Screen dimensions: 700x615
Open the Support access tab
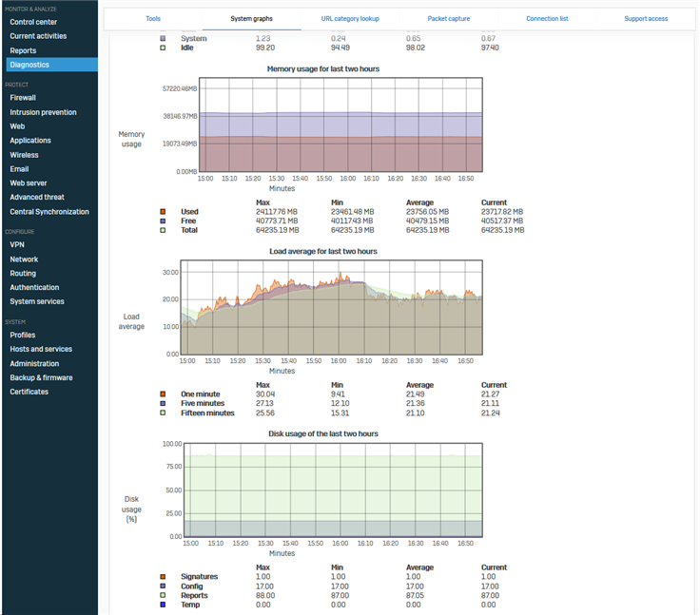click(646, 19)
